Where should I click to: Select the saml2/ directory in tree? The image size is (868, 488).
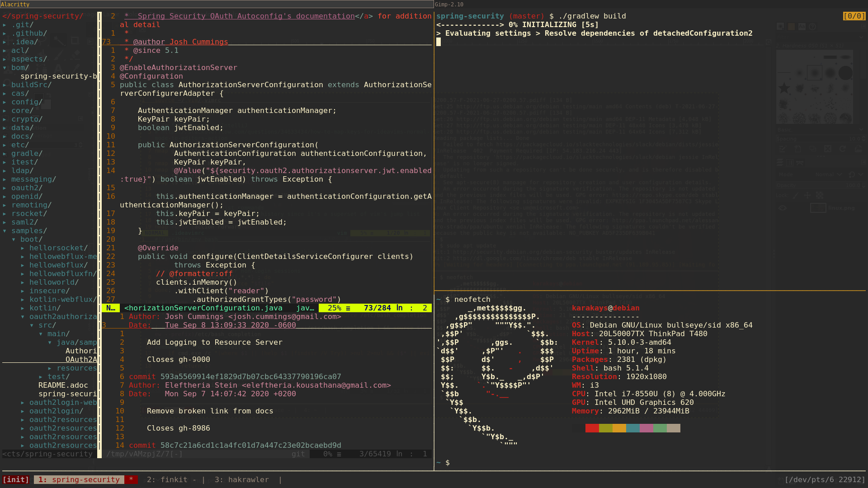(x=25, y=222)
